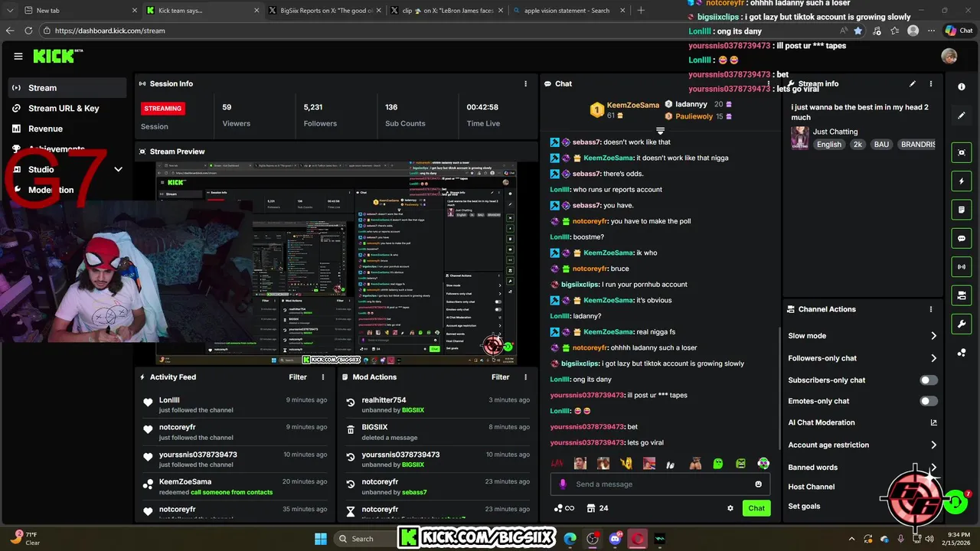Open Activity Feed three-dot options
The height and width of the screenshot is (551, 980).
[x=323, y=377]
